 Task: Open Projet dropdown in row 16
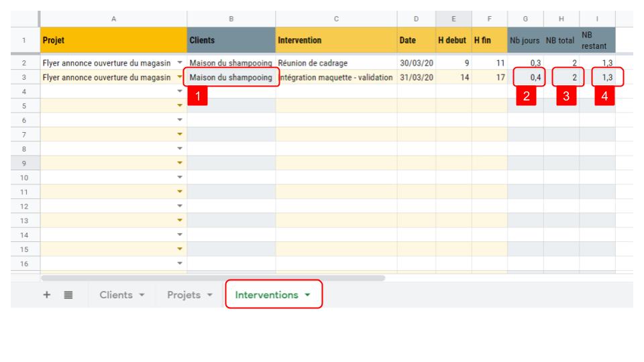point(180,263)
